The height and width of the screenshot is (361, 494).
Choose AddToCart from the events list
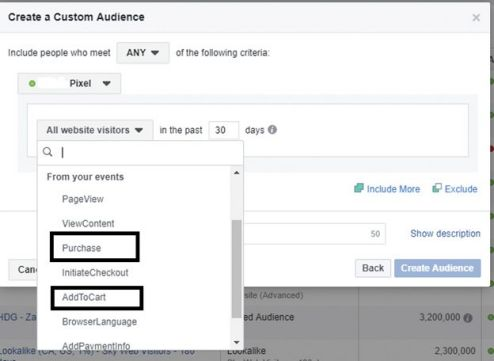click(x=84, y=297)
